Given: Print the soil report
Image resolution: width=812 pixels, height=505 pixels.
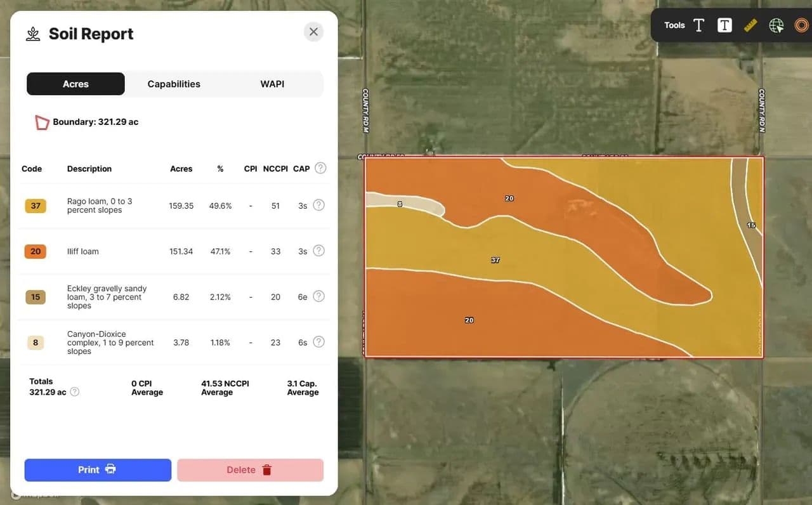Looking at the screenshot, I should [98, 470].
